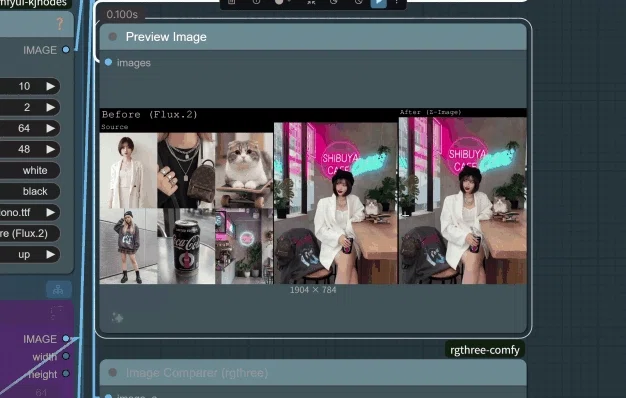Click the value 64 number field
This screenshot has width=626, height=398.
point(30,128)
